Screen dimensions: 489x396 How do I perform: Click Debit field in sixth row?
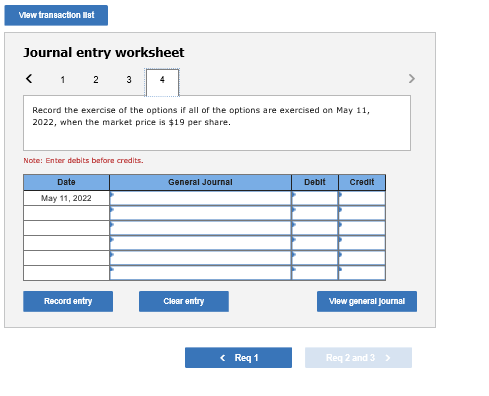click(315, 273)
